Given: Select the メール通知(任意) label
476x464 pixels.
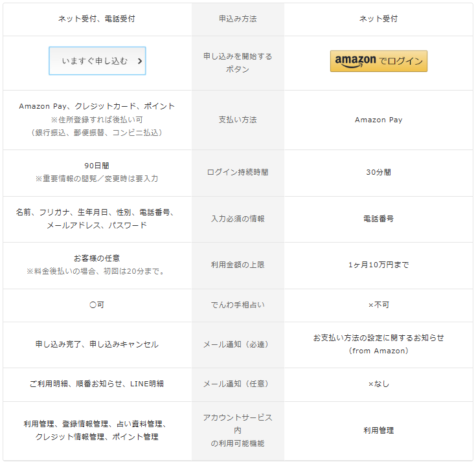Looking at the screenshot, I should 236,384.
